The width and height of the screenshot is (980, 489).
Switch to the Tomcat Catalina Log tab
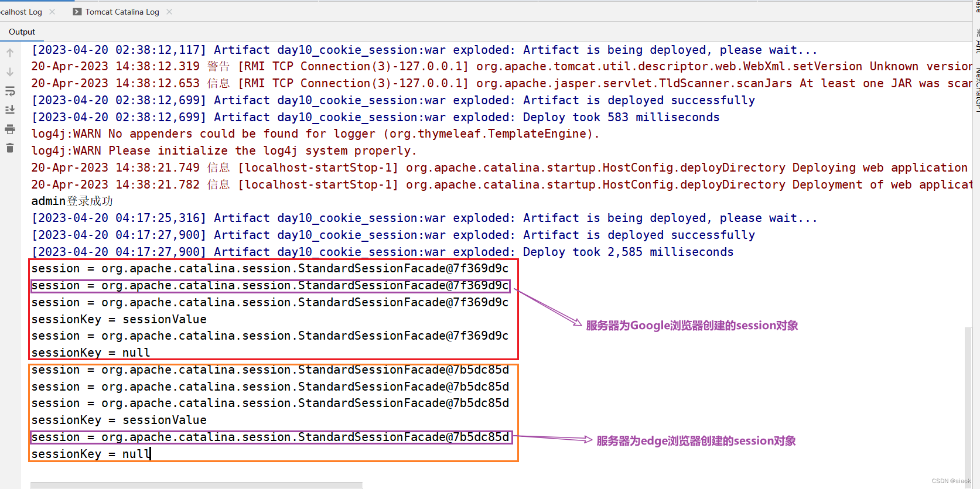122,12
